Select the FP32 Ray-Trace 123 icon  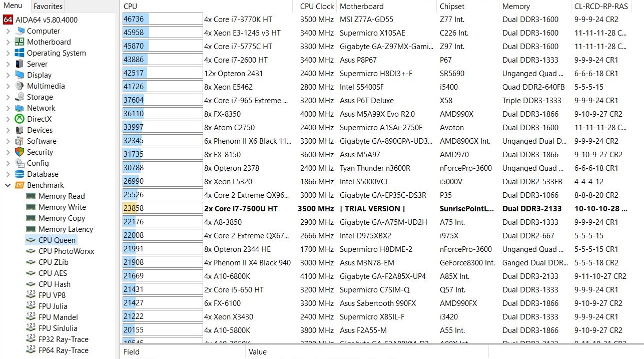click(31, 339)
